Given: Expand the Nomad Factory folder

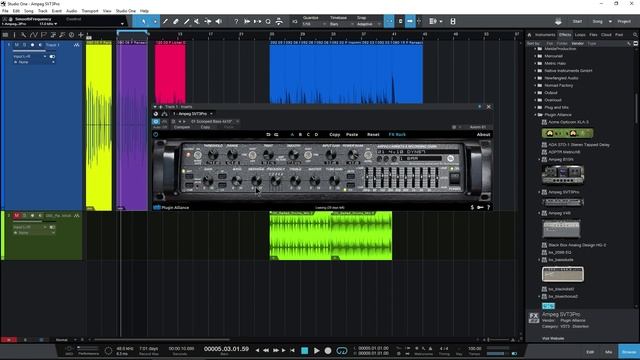Looking at the screenshot, I should 535,85.
